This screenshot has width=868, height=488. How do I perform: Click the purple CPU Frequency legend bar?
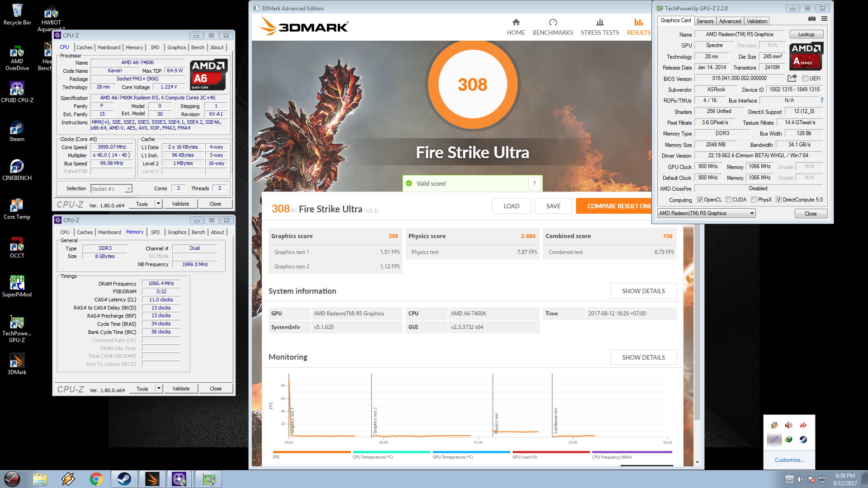point(632,452)
